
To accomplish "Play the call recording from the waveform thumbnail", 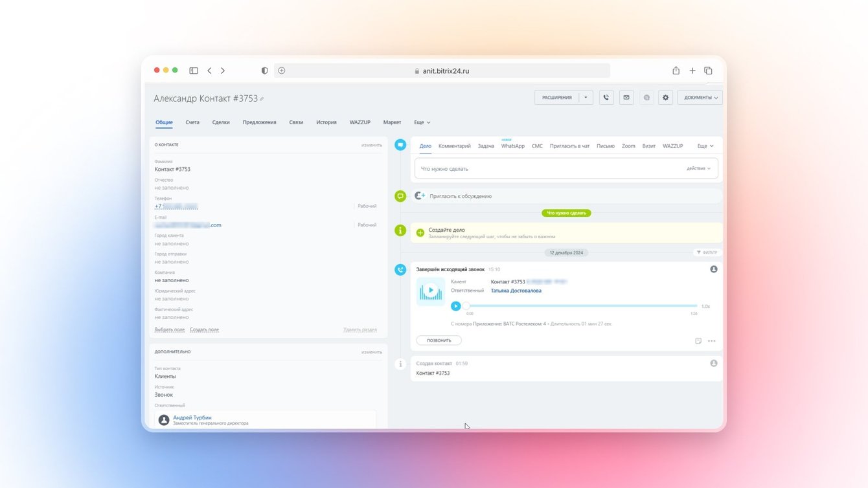I will pyautogui.click(x=431, y=291).
